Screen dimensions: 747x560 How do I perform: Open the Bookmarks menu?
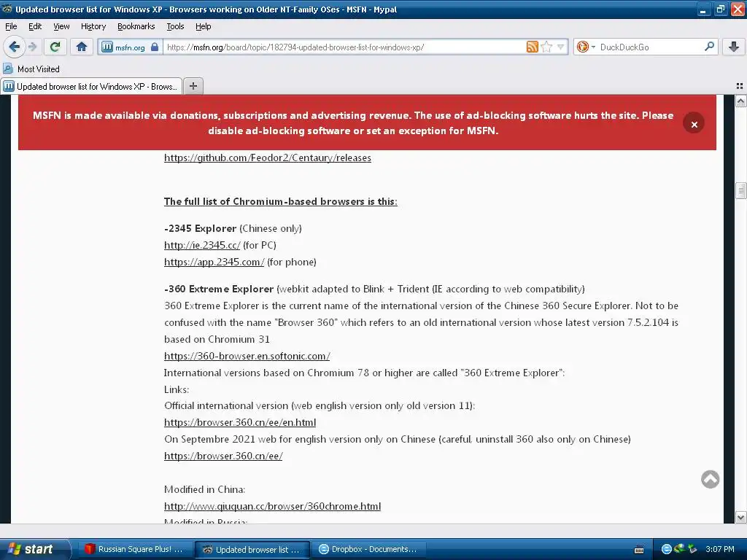click(136, 26)
